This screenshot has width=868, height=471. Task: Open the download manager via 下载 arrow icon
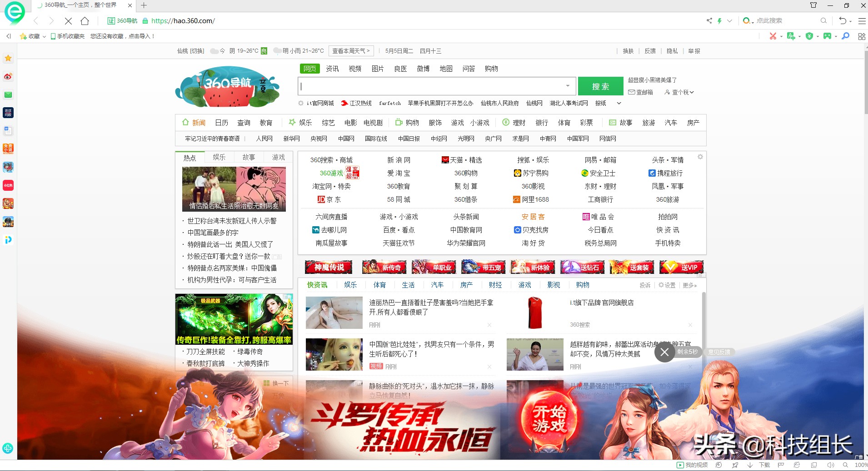click(750, 465)
